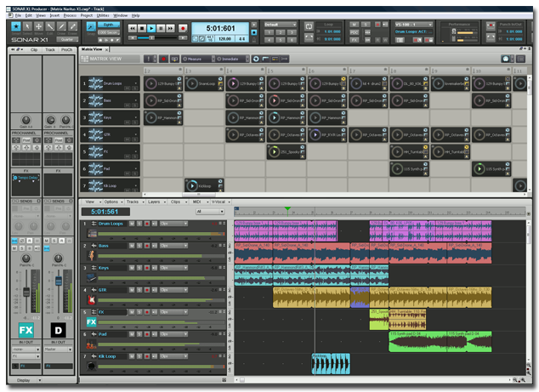The image size is (539, 392).
Task: Click the 120.00 tempo field
Action: click(224, 39)
